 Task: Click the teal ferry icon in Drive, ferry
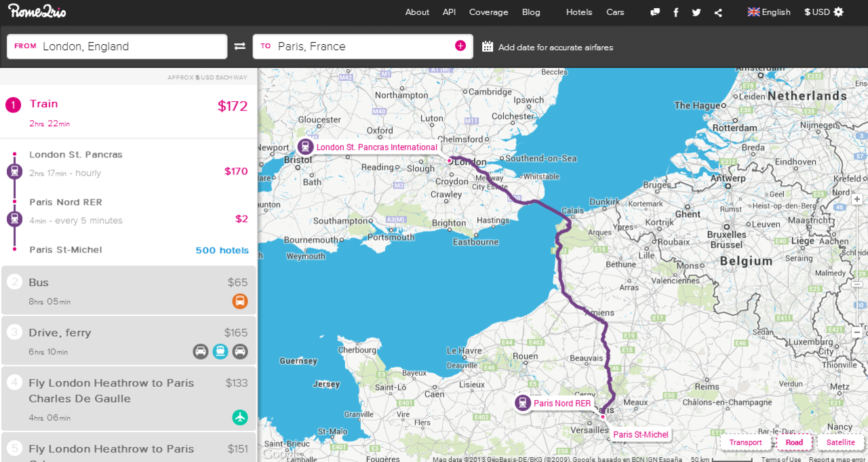point(220,351)
